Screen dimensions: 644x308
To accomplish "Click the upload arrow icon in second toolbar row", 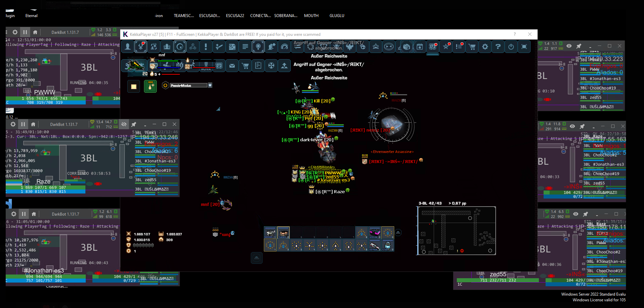I will pyautogui.click(x=284, y=66).
